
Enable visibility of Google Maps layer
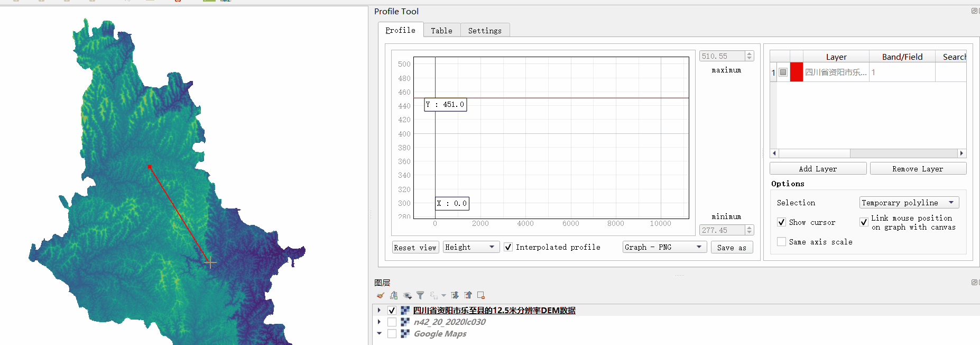click(x=392, y=333)
